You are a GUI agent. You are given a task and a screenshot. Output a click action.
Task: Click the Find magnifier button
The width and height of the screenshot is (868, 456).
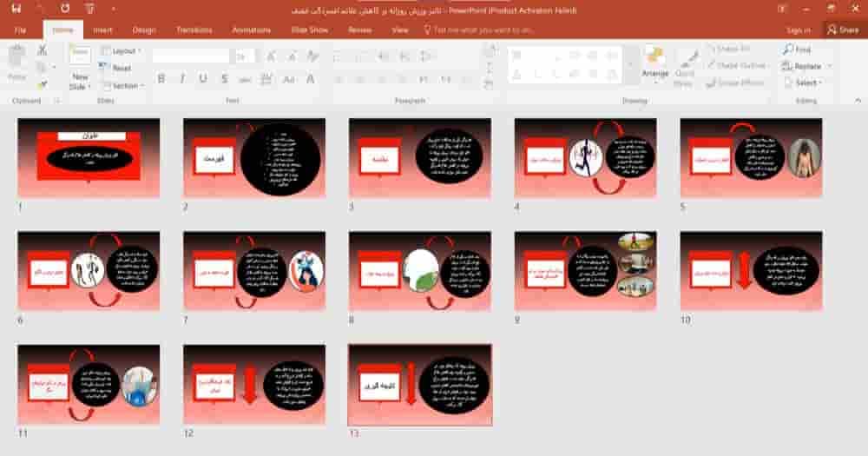point(797,50)
